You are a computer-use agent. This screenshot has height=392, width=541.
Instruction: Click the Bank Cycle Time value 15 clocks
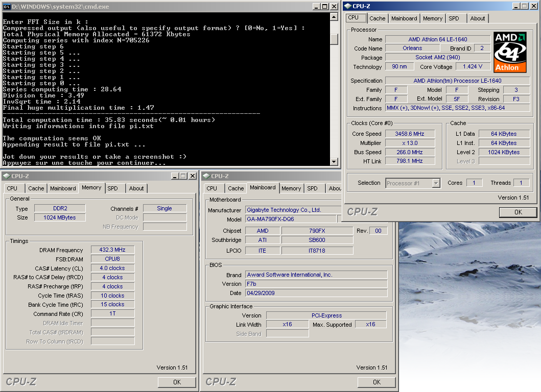click(112, 304)
